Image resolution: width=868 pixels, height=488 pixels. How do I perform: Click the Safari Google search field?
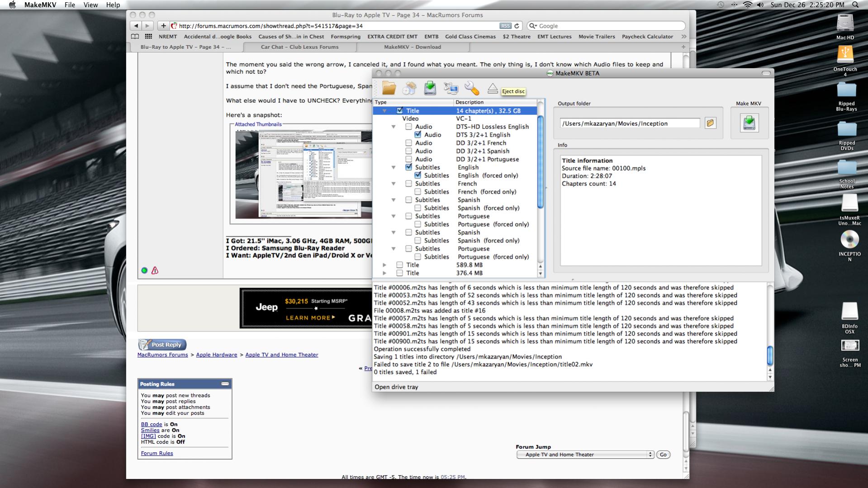[606, 26]
